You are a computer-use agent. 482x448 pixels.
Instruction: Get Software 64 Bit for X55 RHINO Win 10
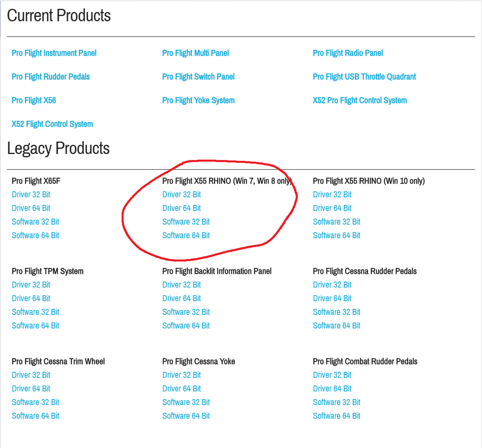pos(336,235)
